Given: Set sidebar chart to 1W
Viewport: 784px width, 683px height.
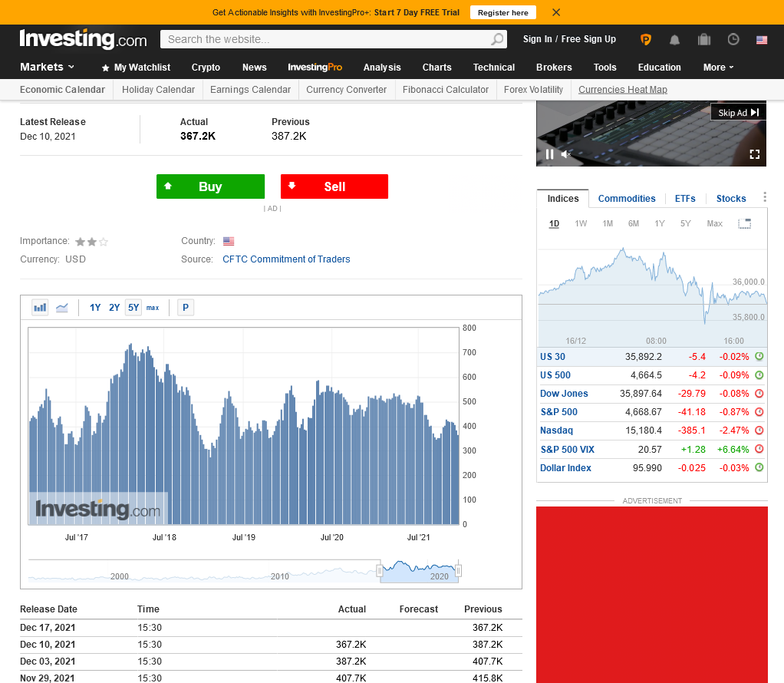Looking at the screenshot, I should click(x=581, y=223).
